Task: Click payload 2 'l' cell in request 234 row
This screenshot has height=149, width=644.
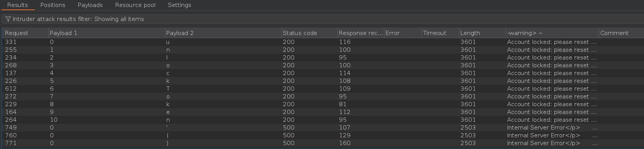Action: point(223,58)
